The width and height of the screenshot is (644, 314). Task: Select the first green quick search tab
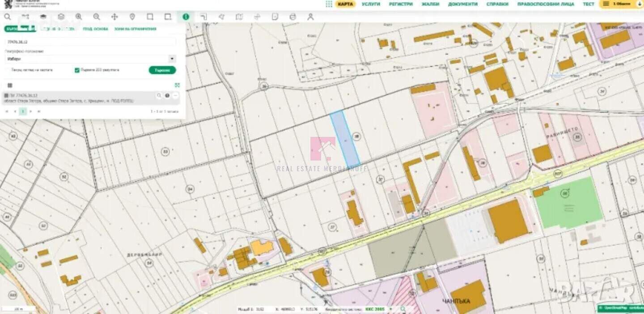(x=20, y=29)
